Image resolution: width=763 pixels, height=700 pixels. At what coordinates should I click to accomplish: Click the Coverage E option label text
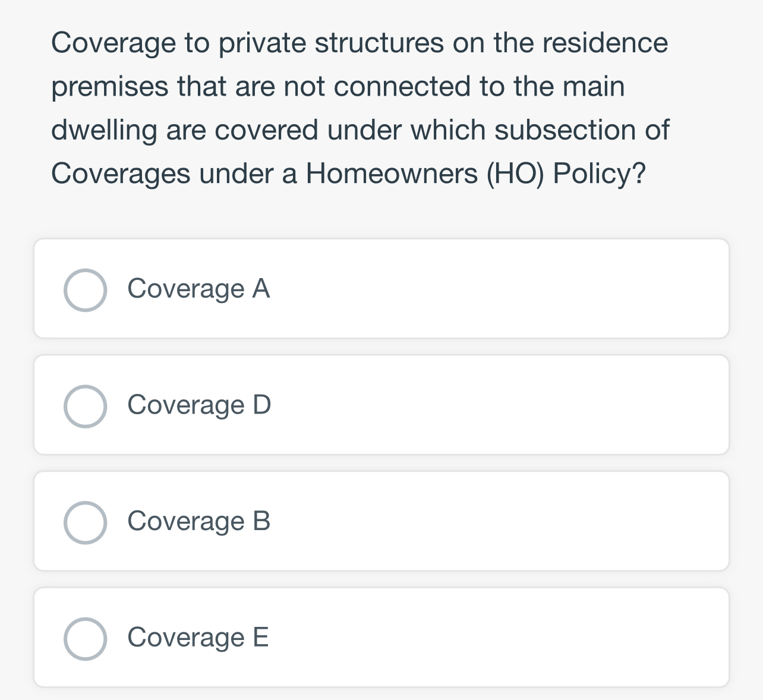[197, 638]
